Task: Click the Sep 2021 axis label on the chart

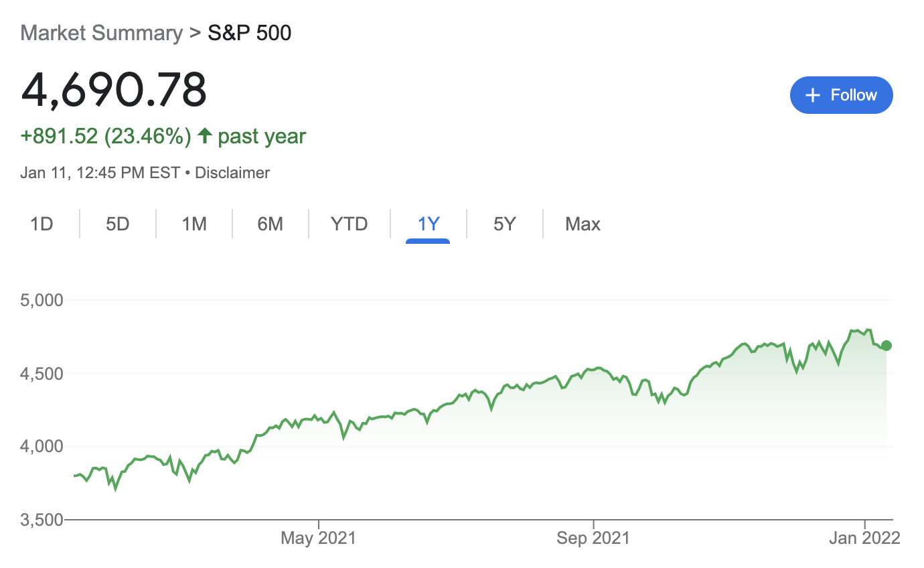Action: (x=593, y=537)
